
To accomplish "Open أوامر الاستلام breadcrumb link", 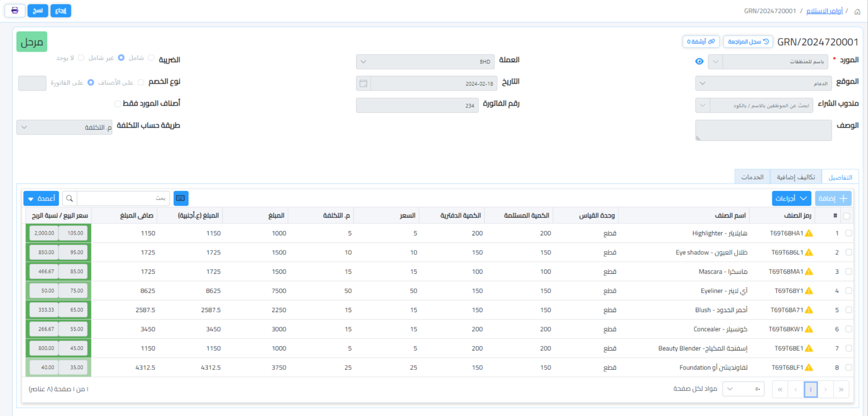I will pos(824,11).
